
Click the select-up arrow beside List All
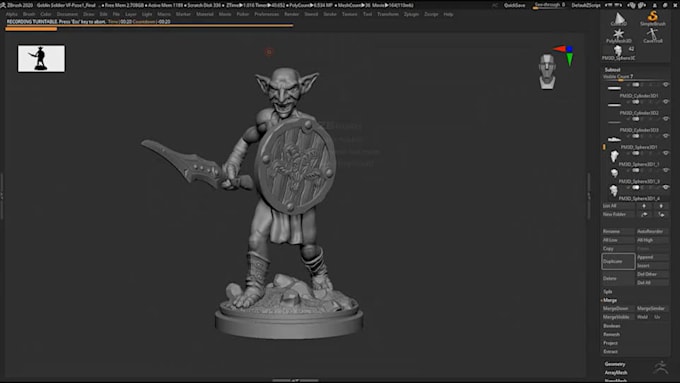click(644, 206)
